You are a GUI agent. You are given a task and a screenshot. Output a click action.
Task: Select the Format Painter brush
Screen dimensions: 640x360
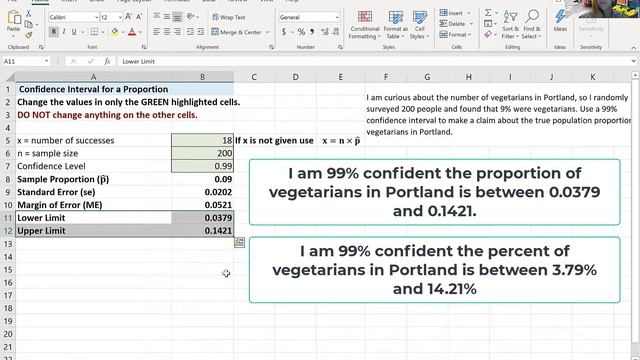click(29, 36)
